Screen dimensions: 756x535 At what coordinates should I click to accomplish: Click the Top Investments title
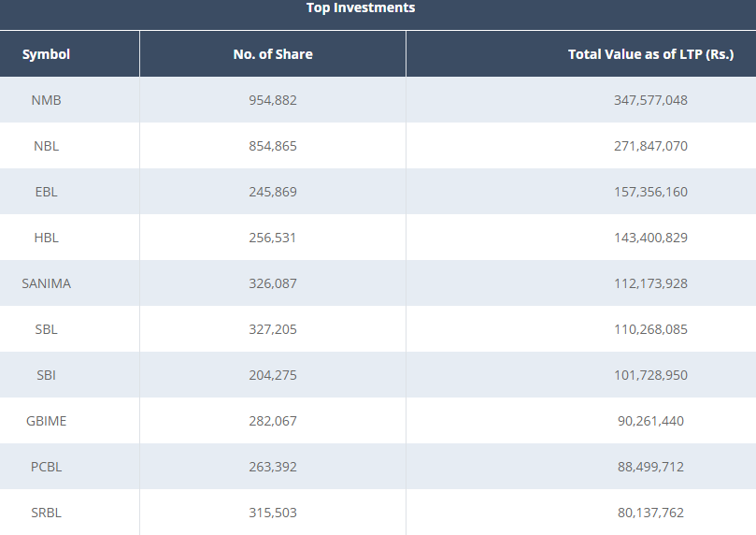pos(361,7)
